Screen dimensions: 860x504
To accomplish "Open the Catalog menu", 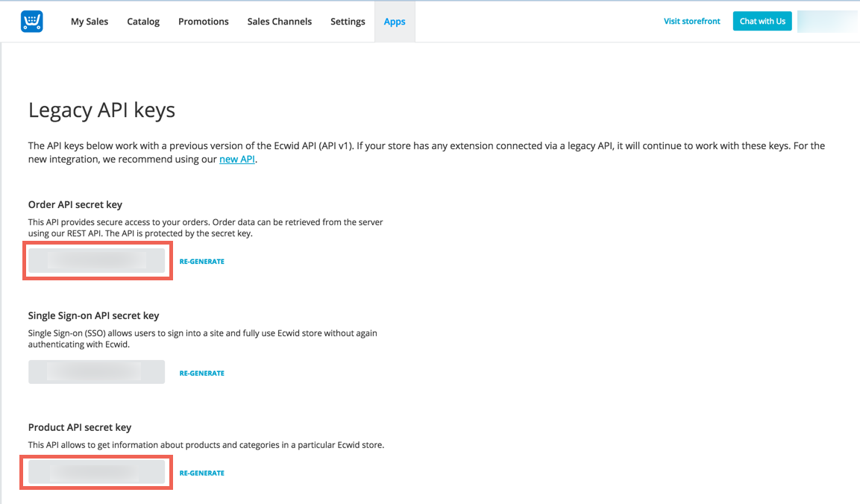I will (143, 22).
